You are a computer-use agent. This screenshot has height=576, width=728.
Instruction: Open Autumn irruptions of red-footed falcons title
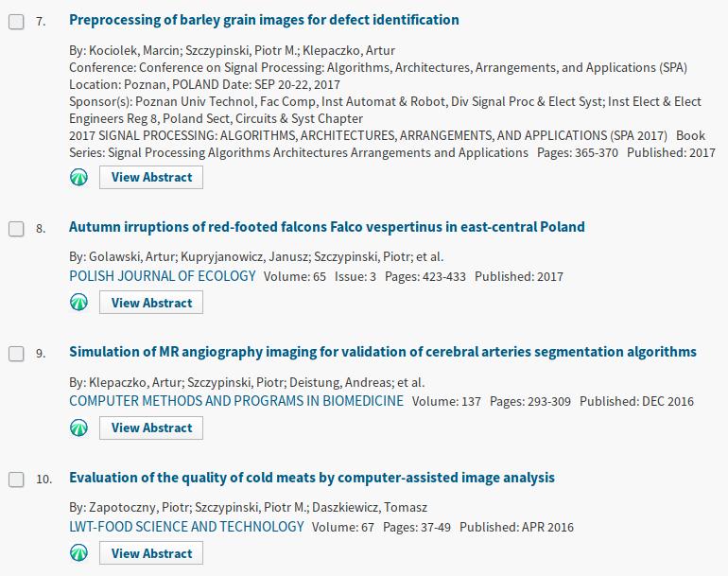[x=327, y=227]
